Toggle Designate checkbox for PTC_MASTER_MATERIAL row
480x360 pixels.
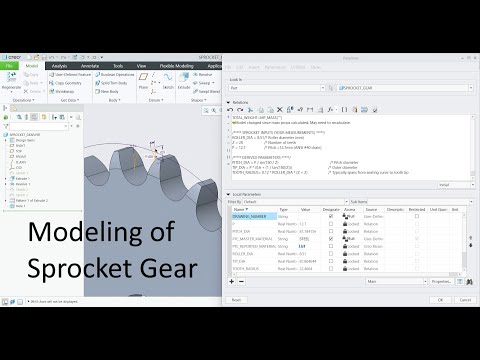(x=331, y=239)
